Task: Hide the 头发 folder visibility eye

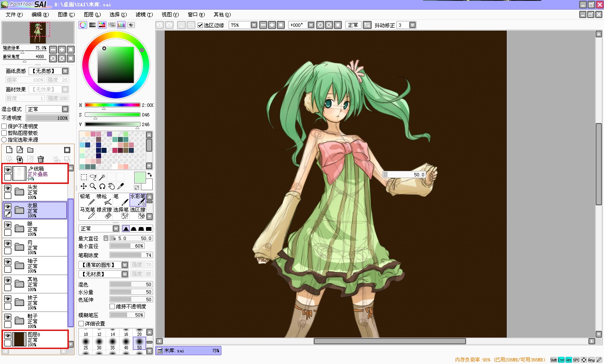Action: tap(8, 188)
